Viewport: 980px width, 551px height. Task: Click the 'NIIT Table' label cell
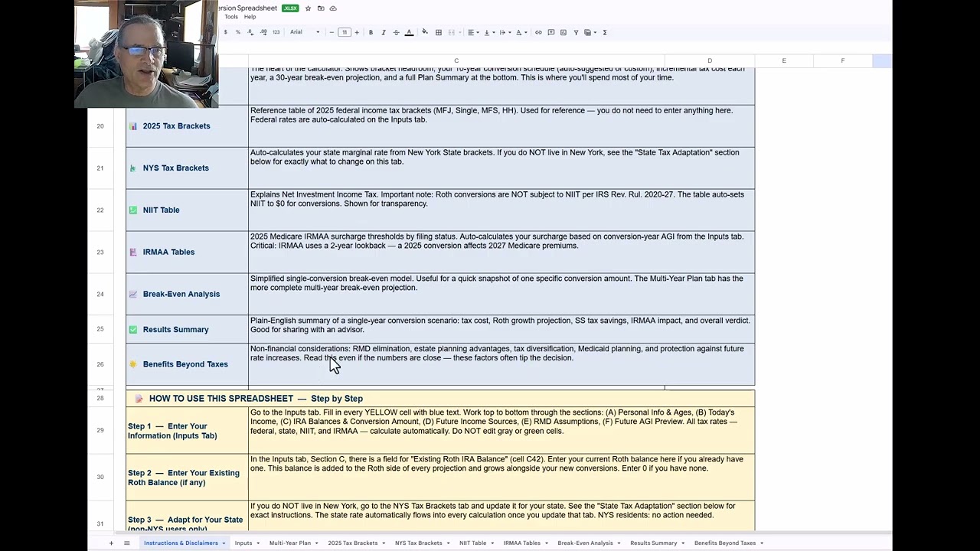[187, 210]
